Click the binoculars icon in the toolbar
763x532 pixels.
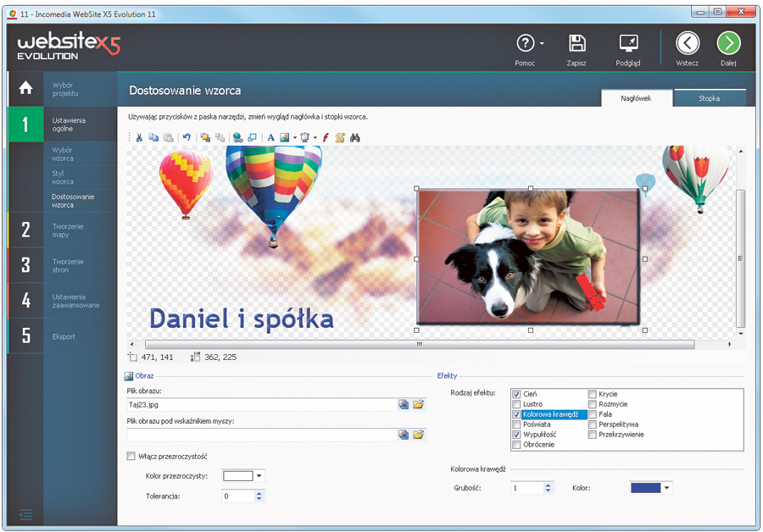point(355,137)
